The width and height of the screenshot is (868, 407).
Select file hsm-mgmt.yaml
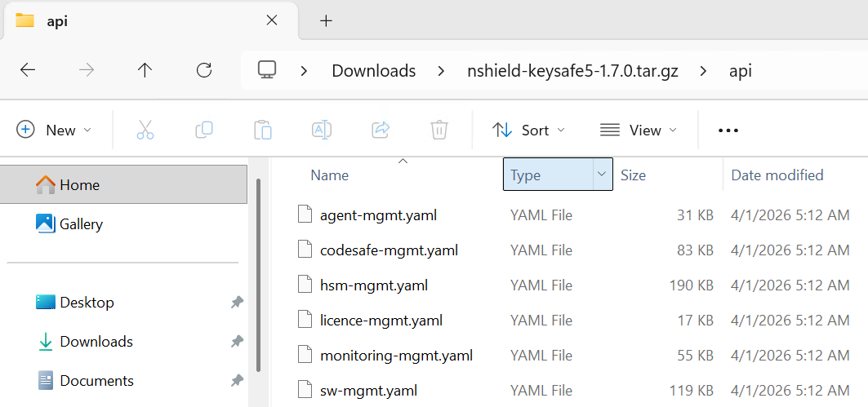pyautogui.click(x=374, y=285)
